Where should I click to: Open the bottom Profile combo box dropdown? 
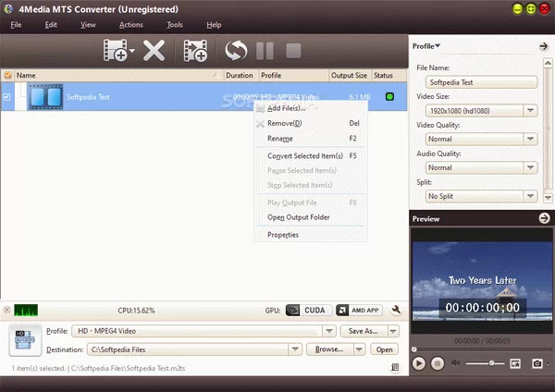[329, 331]
